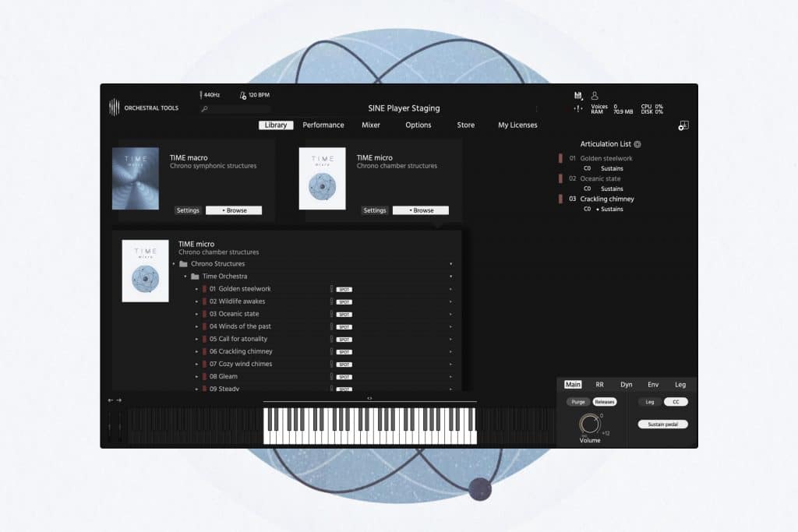Screen dimensions: 798x532
Task: Expand the 07 Cozy wind chimes instrument
Action: tap(196, 365)
